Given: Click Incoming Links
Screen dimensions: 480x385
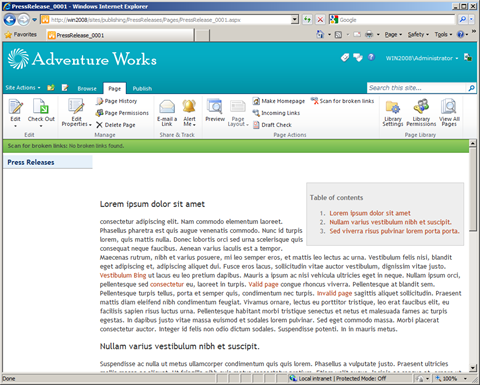Looking at the screenshot, I should click(276, 113).
